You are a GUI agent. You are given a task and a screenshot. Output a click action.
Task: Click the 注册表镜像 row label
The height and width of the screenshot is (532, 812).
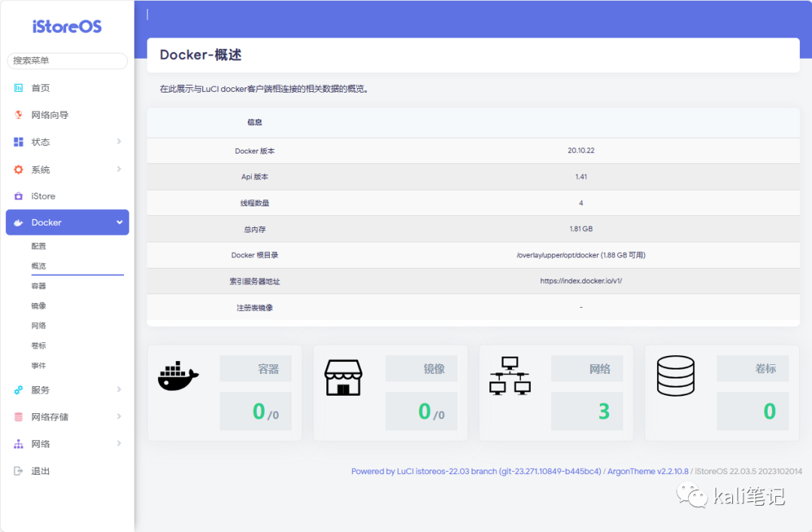(x=255, y=308)
